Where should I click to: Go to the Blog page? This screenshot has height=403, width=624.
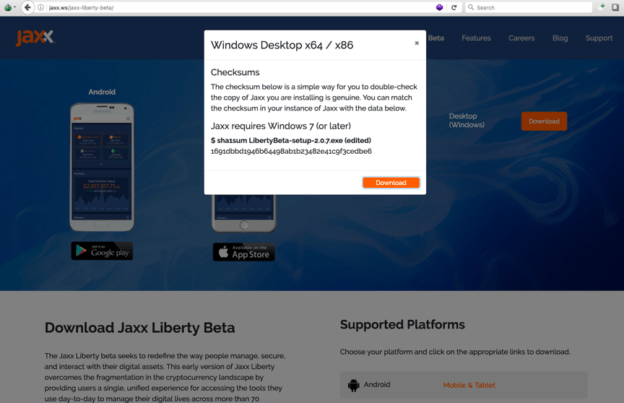click(x=560, y=38)
